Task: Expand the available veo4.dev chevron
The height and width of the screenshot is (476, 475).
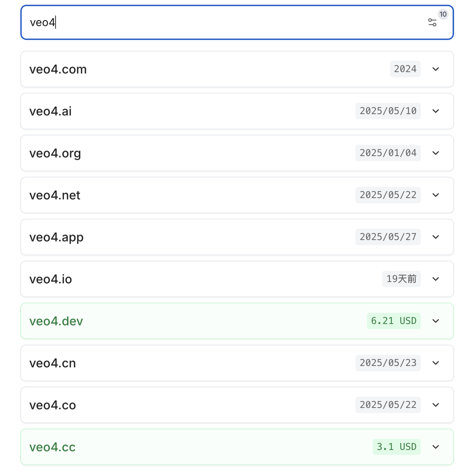Action: pyautogui.click(x=436, y=321)
